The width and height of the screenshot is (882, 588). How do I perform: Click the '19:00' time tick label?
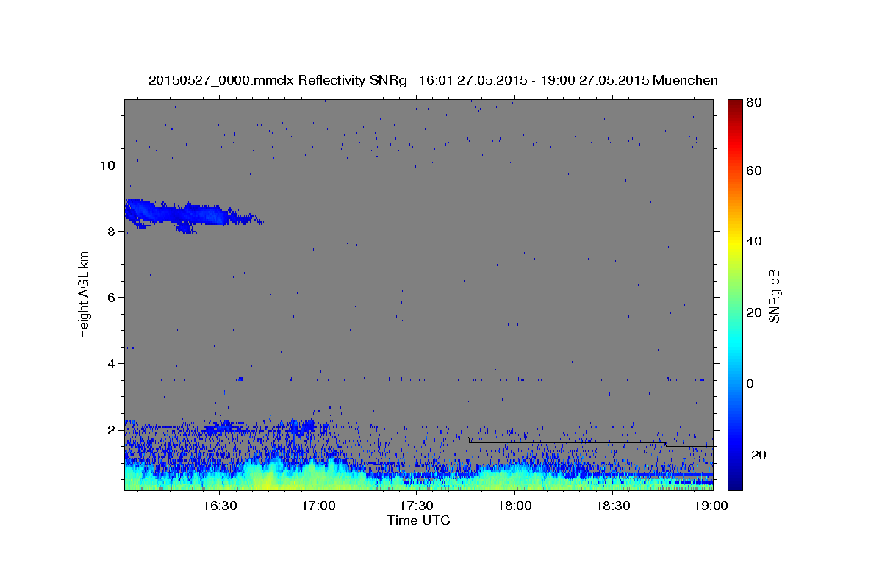pos(710,506)
